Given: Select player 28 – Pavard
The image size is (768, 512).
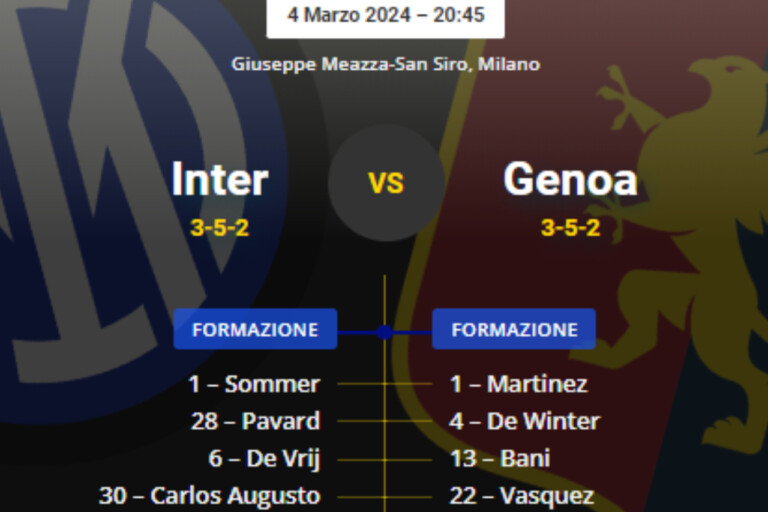Looking at the screenshot, I should [256, 421].
